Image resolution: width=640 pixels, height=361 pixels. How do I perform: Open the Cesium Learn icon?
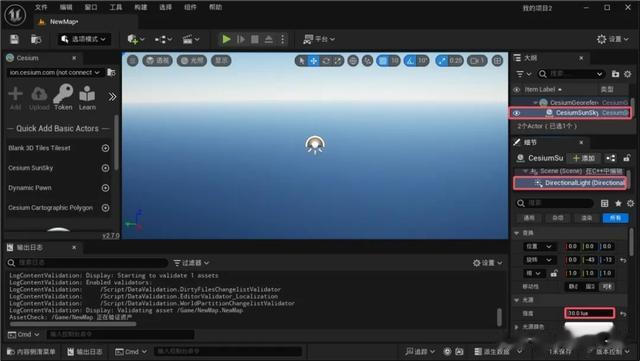(x=87, y=98)
